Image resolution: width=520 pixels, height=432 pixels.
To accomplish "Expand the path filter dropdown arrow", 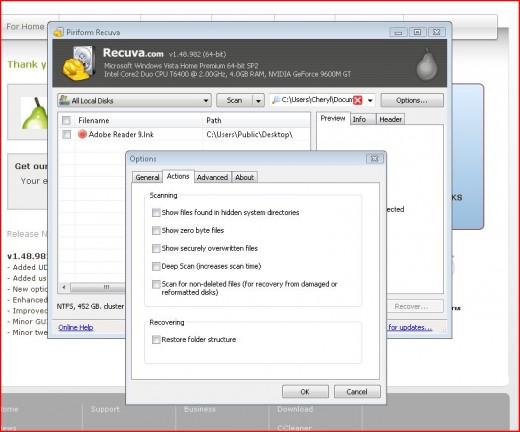I will tap(370, 100).
